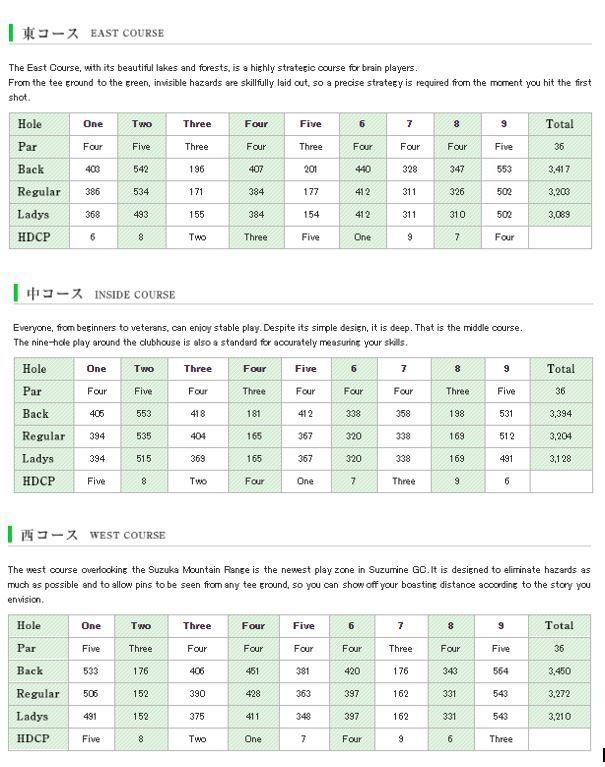Click the Inside Course heading
Viewport: 605px width, 767px height.
point(98,294)
